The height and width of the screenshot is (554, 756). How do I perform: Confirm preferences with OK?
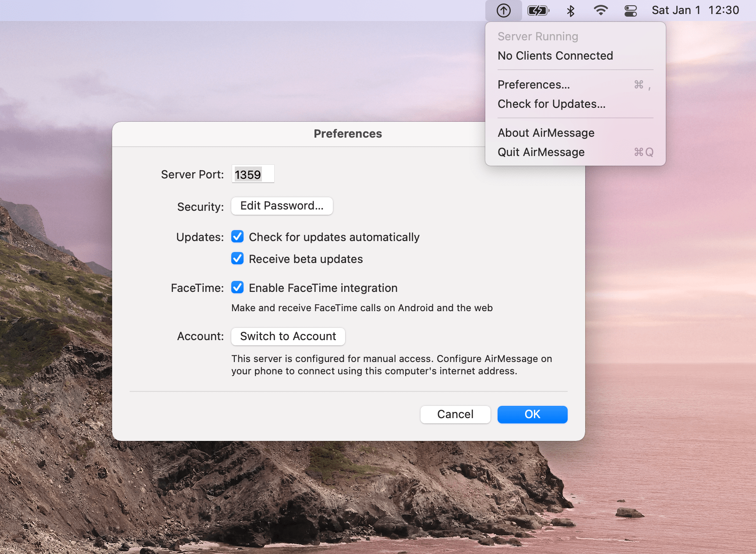click(533, 414)
